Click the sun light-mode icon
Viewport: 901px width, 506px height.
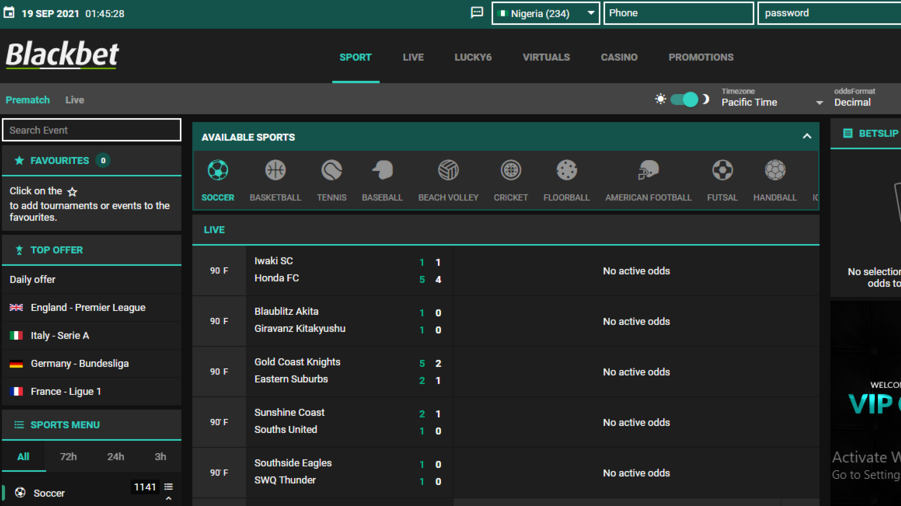point(660,99)
